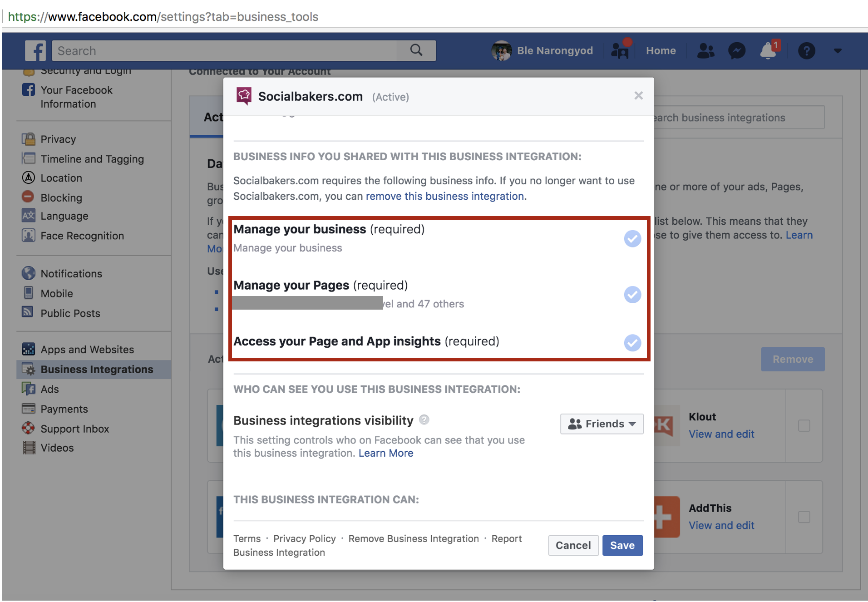This screenshot has height=602, width=868.
Task: Open the Friends visibility dropdown
Action: [x=602, y=424]
